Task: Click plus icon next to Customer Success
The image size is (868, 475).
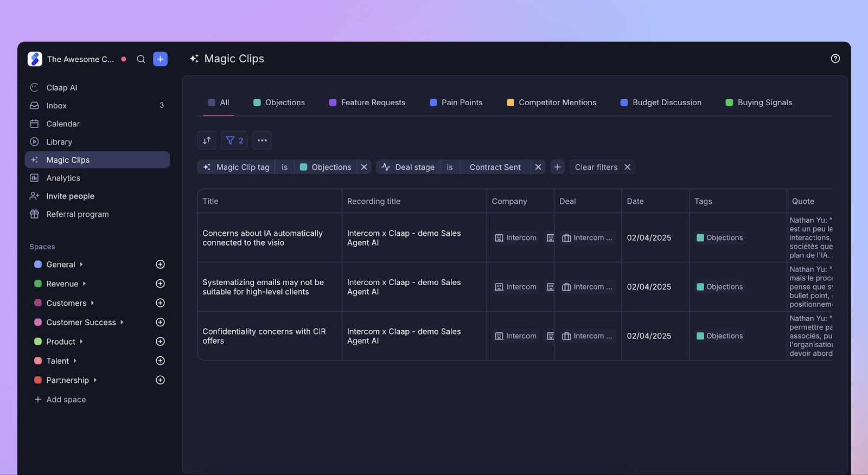Action: 160,322
